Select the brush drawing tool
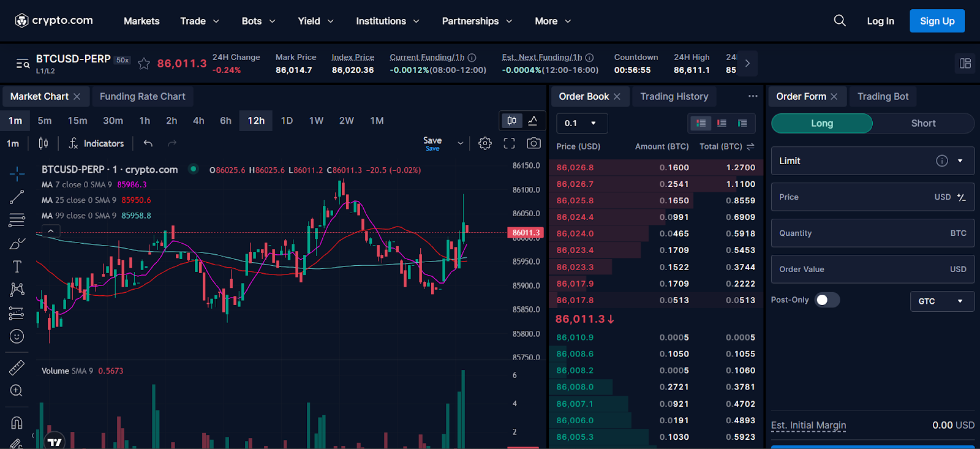This screenshot has width=980, height=449. click(17, 244)
